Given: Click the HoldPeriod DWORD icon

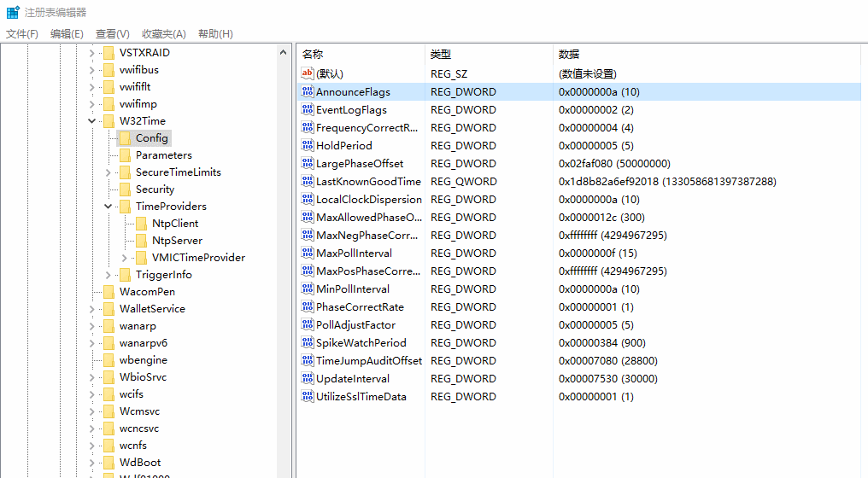Looking at the screenshot, I should 308,145.
